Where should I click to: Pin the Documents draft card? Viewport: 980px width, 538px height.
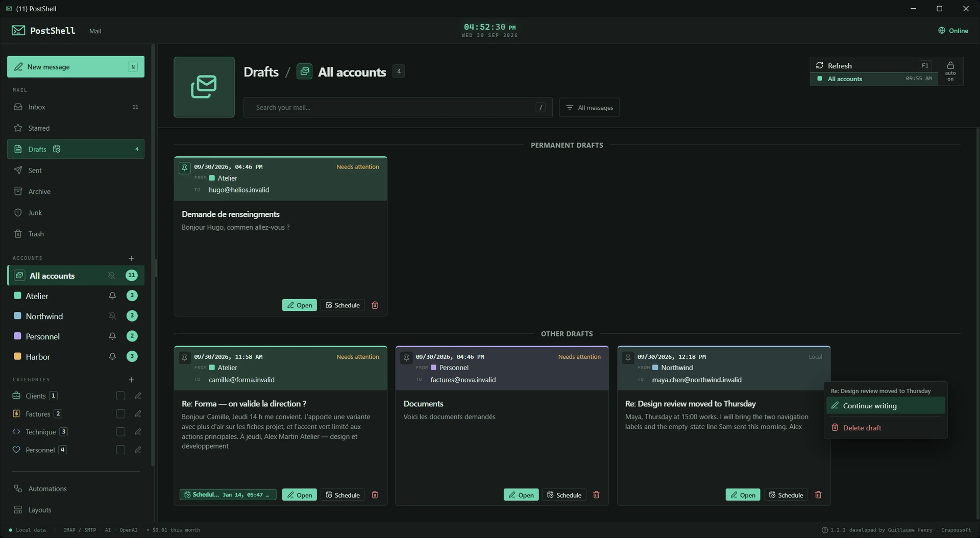[406, 357]
